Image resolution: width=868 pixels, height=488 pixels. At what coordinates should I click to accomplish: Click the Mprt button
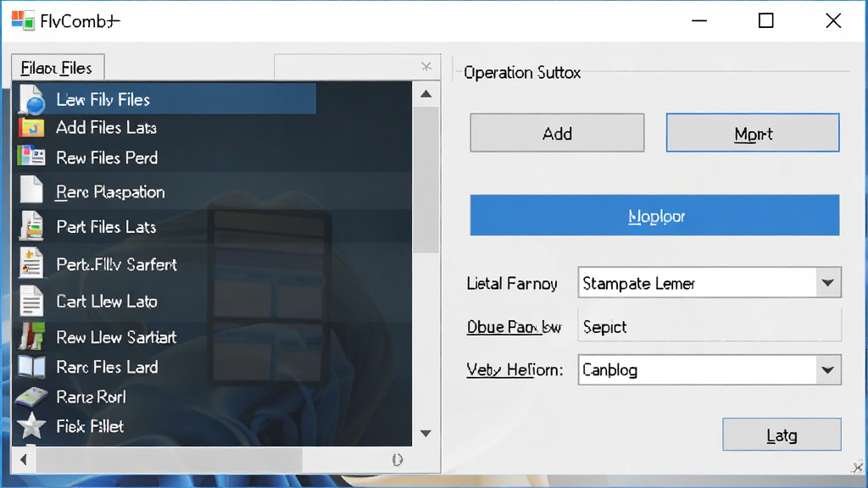[x=753, y=133]
